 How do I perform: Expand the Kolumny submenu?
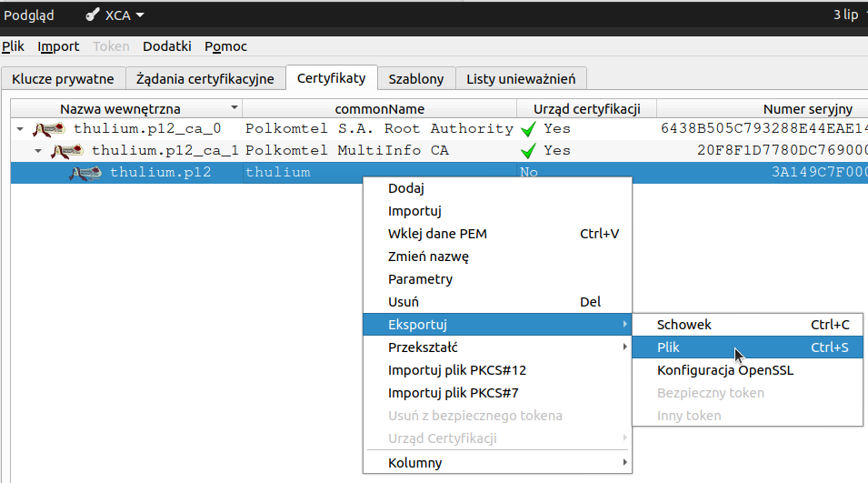624,462
